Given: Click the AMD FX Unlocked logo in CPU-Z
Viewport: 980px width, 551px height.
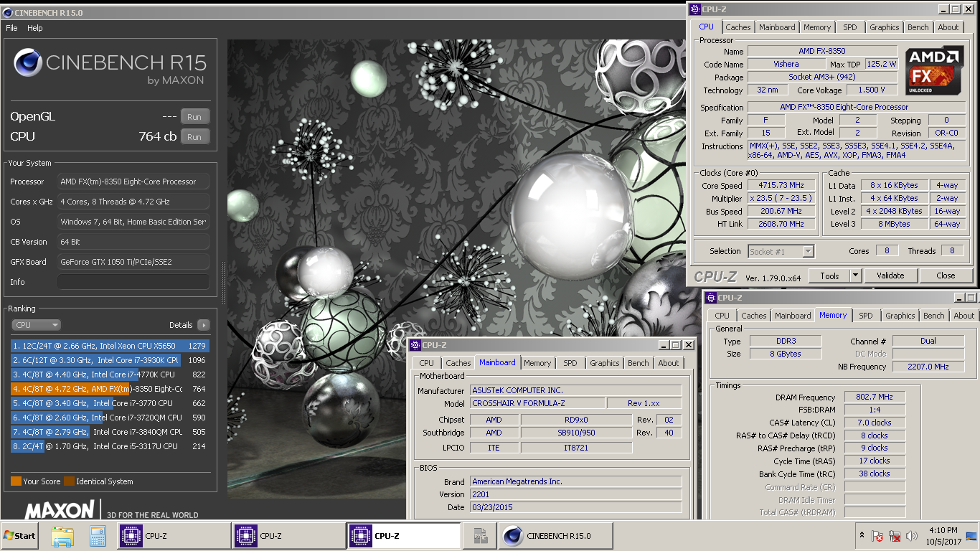Looking at the screenshot, I should pos(934,71).
